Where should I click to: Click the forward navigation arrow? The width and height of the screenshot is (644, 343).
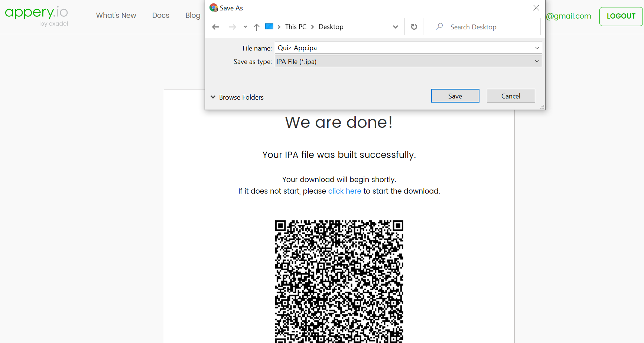pos(232,27)
